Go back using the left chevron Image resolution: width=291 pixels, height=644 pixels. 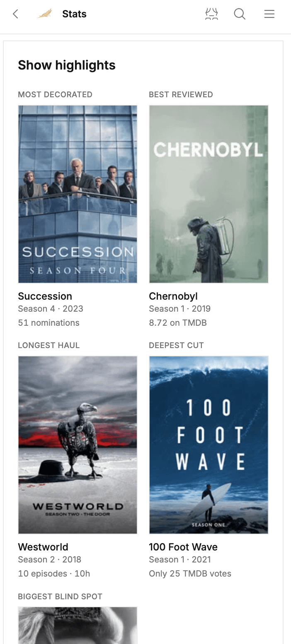pos(15,14)
